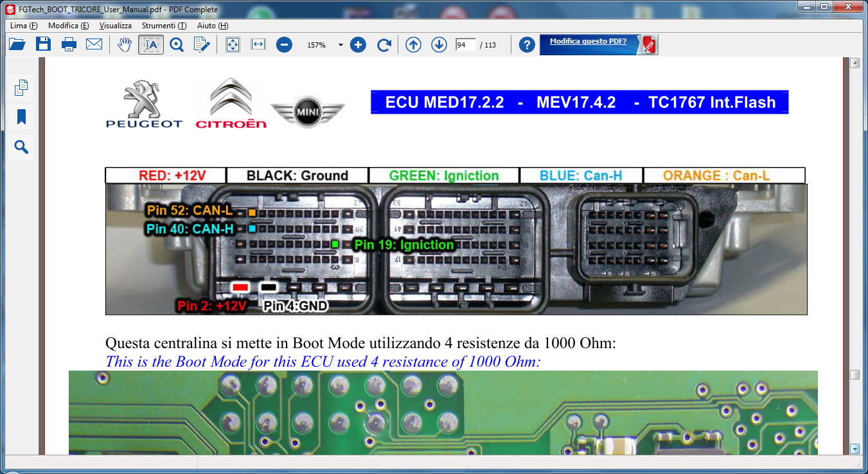The width and height of the screenshot is (868, 474).
Task: Send PDF by email envelope icon
Action: click(94, 44)
